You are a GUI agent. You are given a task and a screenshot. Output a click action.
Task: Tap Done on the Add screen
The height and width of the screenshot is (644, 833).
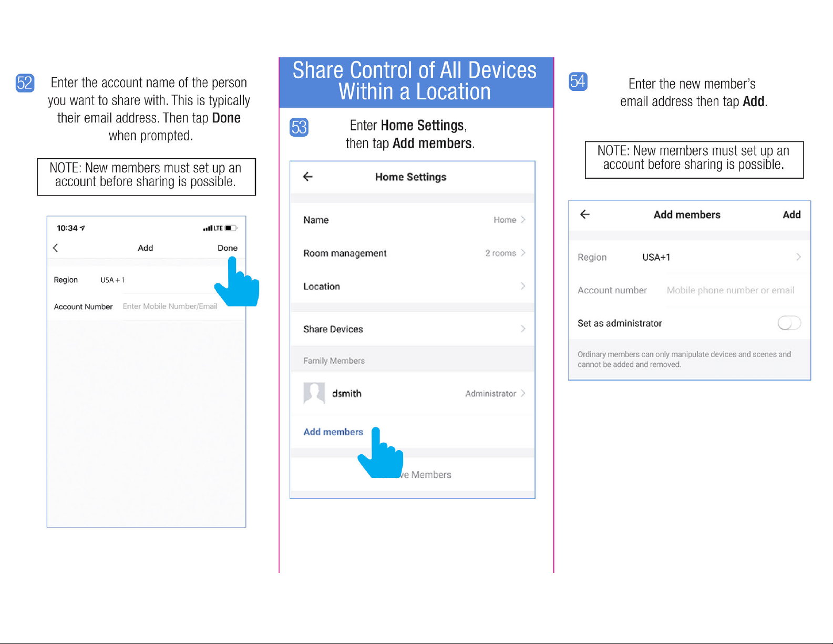228,248
